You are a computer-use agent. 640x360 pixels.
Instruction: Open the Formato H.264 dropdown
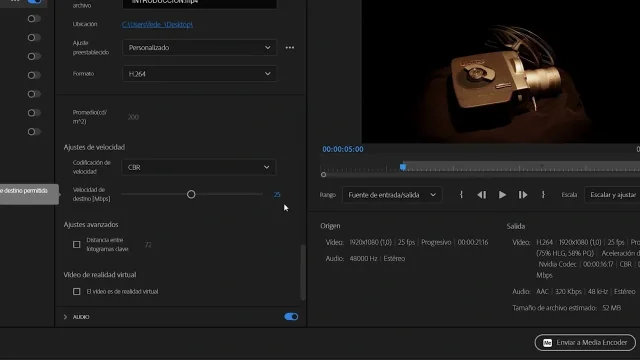point(199,74)
